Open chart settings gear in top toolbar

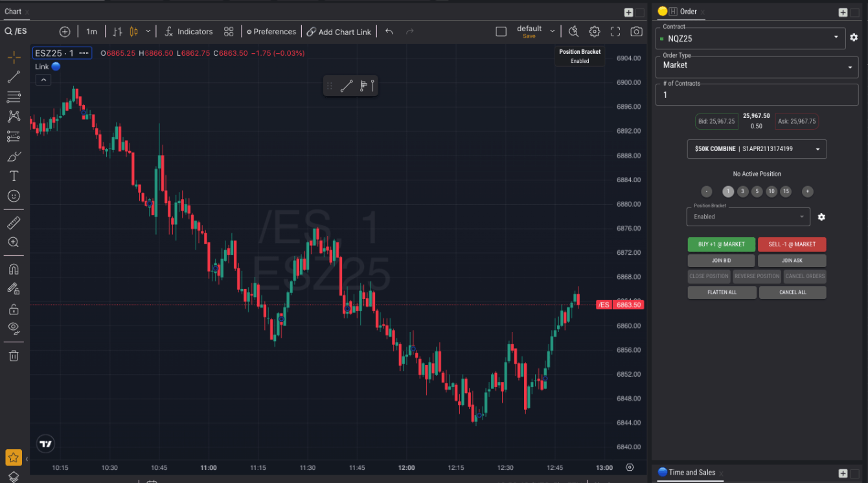click(595, 32)
